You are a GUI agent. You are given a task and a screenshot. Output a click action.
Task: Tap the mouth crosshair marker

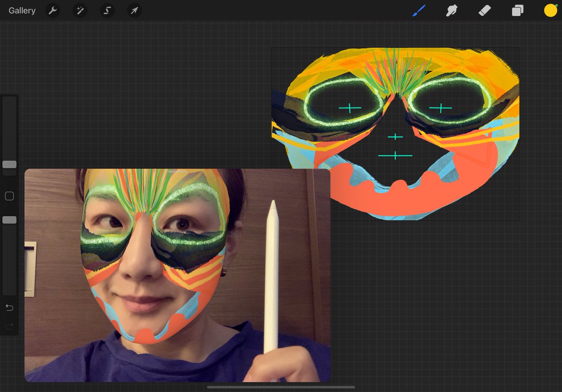tap(395, 155)
